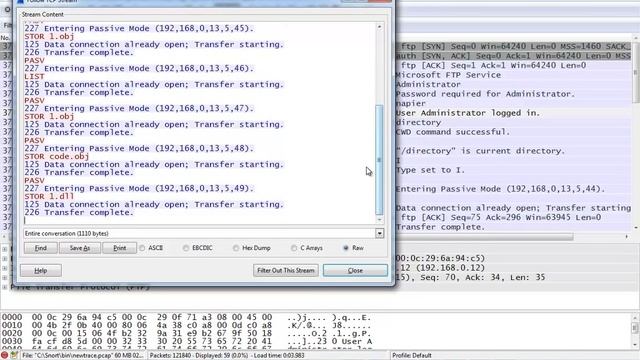Click the packet list horizontal scrollbar thumb
640x360 pixels.
[x=484, y=236]
